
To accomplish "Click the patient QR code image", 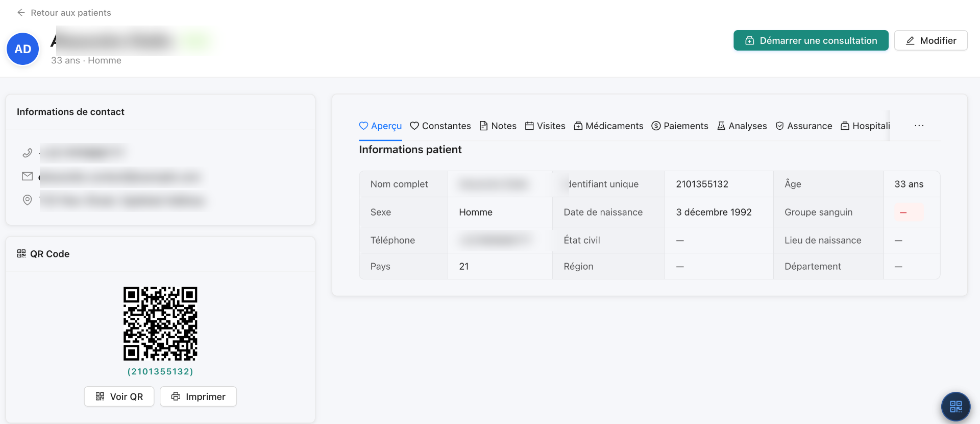I will point(160,323).
